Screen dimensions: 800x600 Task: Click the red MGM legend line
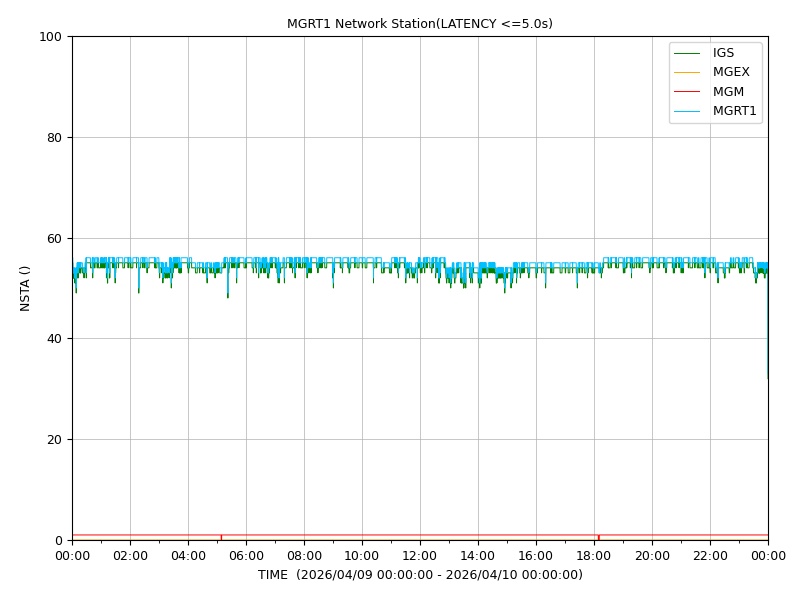(687, 92)
